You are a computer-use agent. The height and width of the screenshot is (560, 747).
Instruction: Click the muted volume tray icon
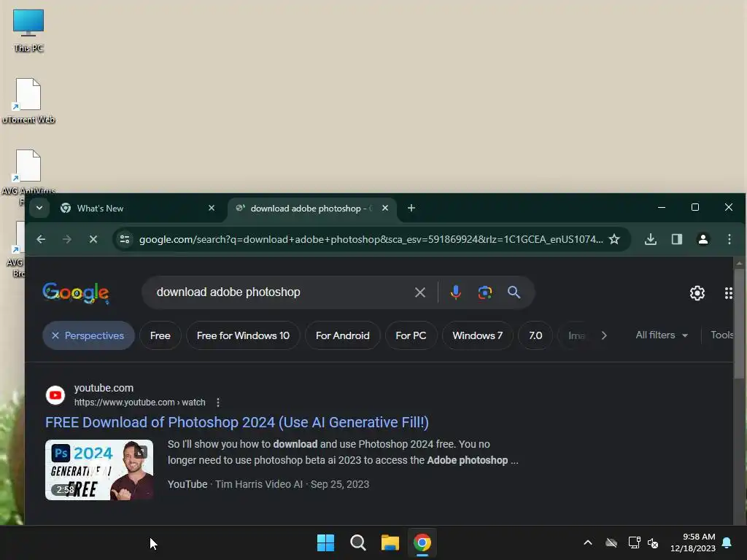[x=653, y=542]
